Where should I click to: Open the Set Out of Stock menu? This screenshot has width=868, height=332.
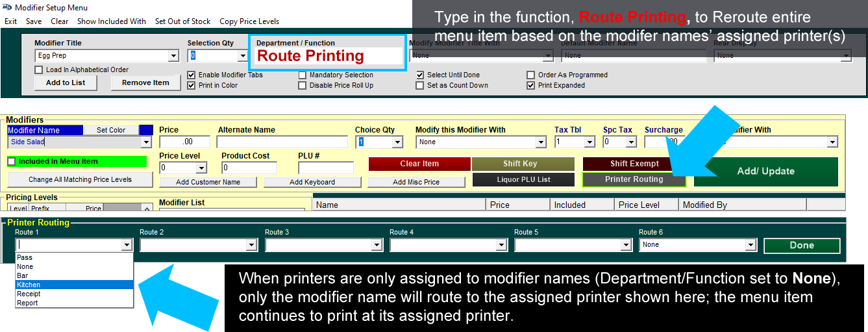click(x=182, y=21)
